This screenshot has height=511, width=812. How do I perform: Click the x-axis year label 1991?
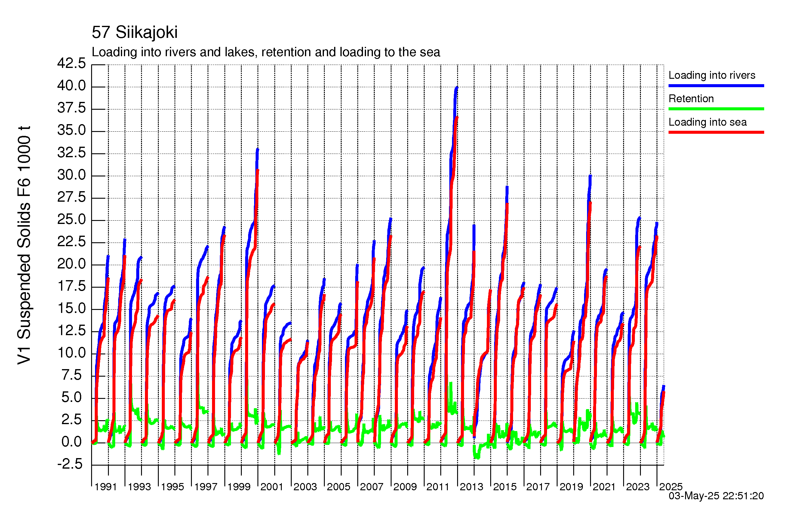(x=106, y=487)
